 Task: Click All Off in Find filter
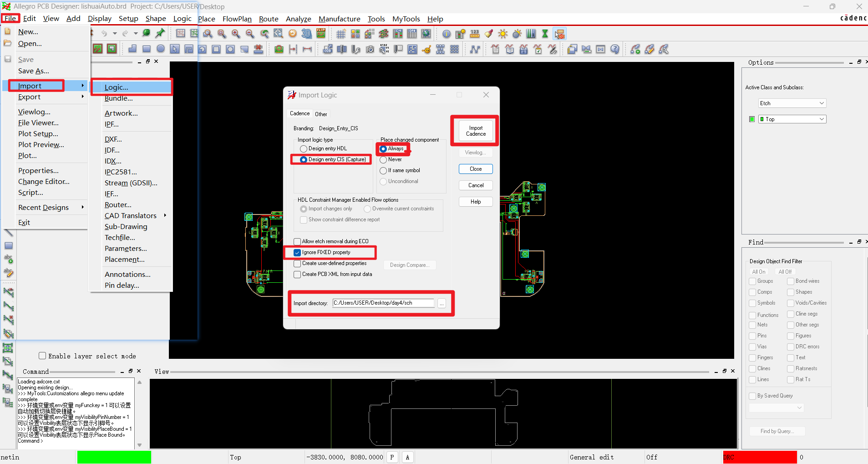pos(785,272)
